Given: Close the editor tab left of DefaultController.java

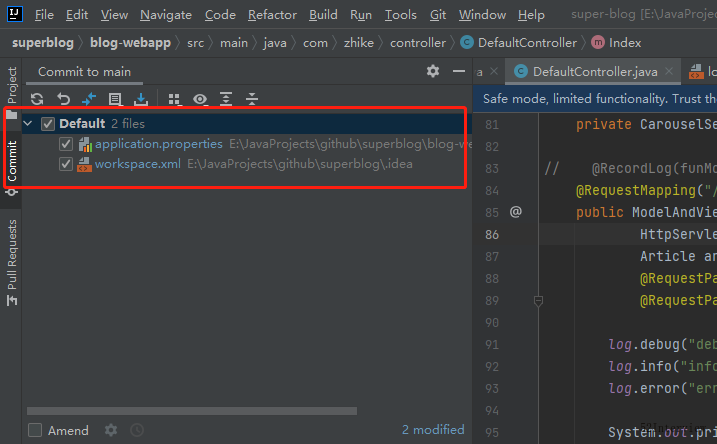Looking at the screenshot, I should click(494, 71).
